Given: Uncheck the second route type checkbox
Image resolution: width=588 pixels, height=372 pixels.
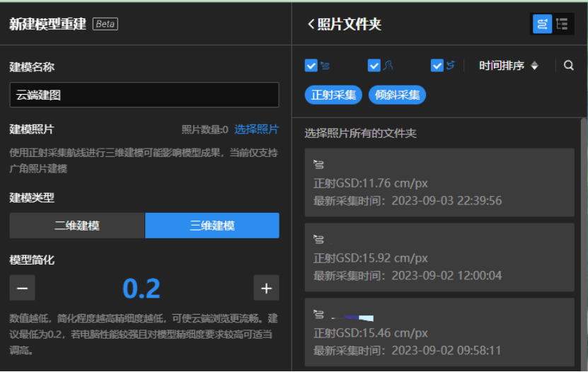Looking at the screenshot, I should pyautogui.click(x=374, y=66).
